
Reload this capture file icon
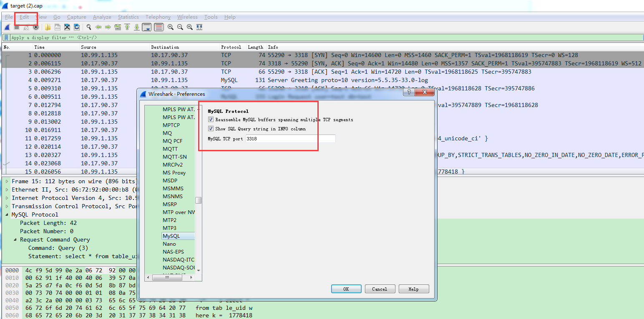coord(77,27)
